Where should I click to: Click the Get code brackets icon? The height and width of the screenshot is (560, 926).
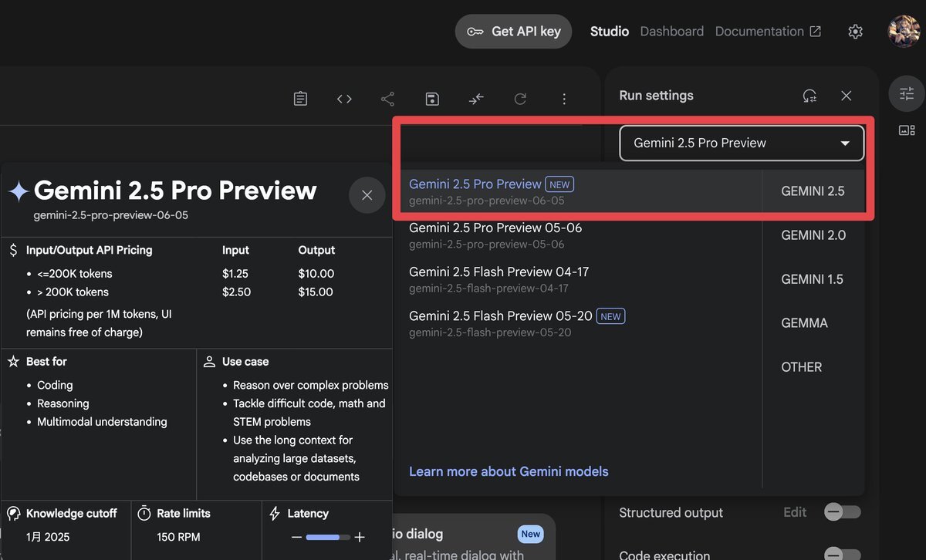coord(344,99)
